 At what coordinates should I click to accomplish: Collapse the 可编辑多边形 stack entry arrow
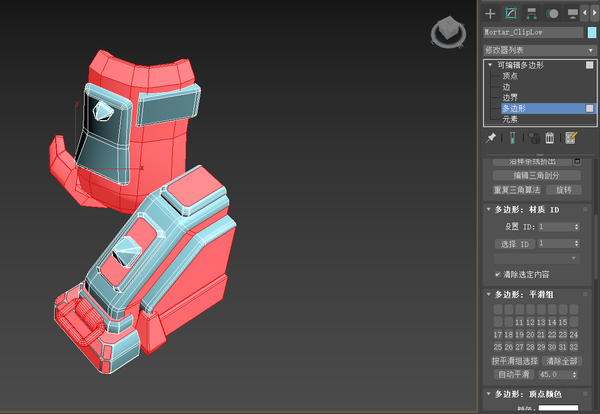pos(490,65)
